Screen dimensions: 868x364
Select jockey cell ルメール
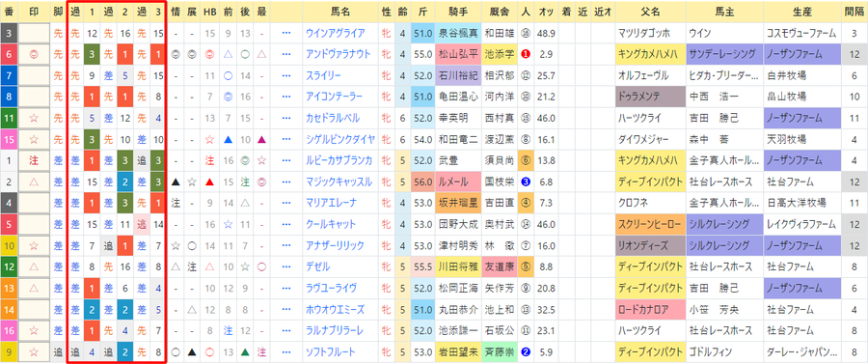coord(458,182)
